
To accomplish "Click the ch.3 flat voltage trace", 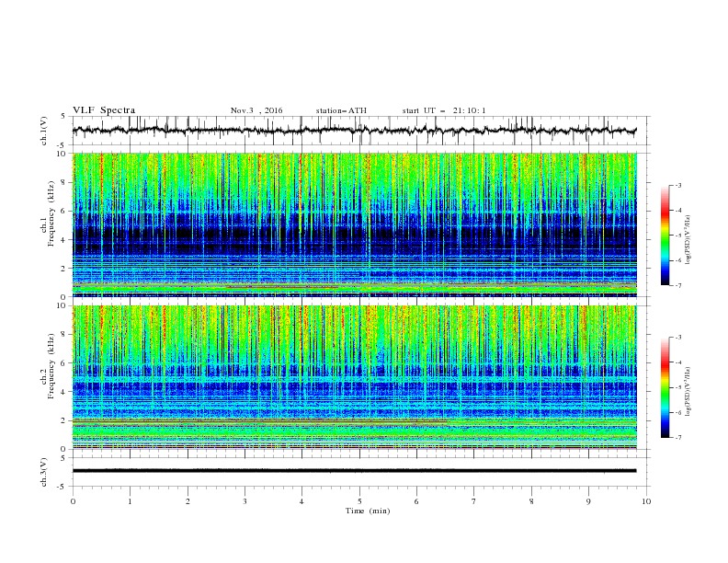I will click(354, 471).
